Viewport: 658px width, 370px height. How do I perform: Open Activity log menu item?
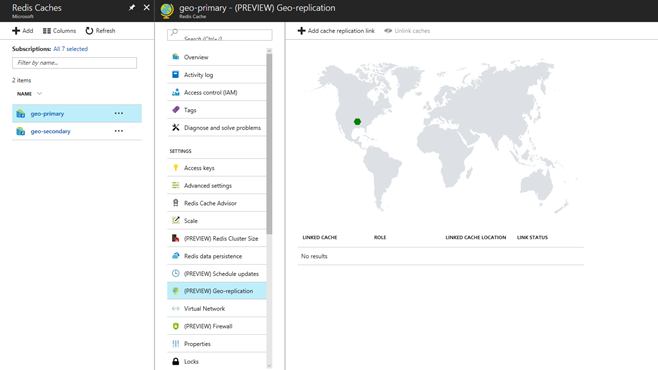[x=217, y=74]
